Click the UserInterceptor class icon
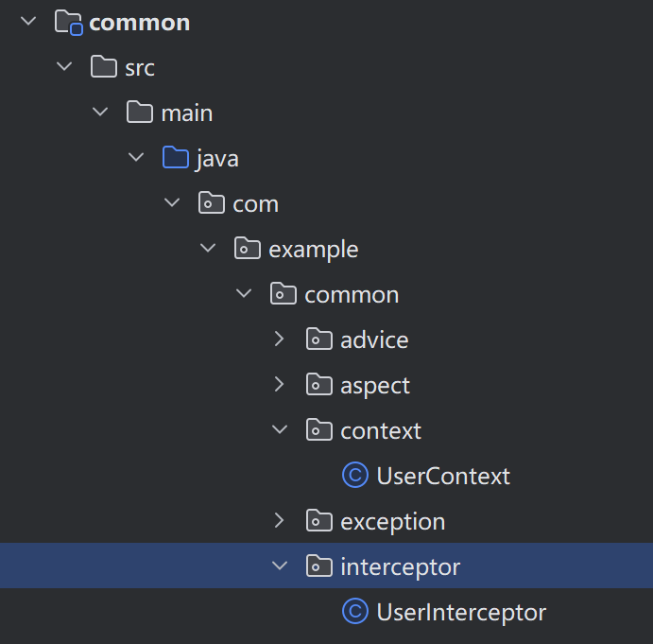The height and width of the screenshot is (644, 653). pos(354,611)
